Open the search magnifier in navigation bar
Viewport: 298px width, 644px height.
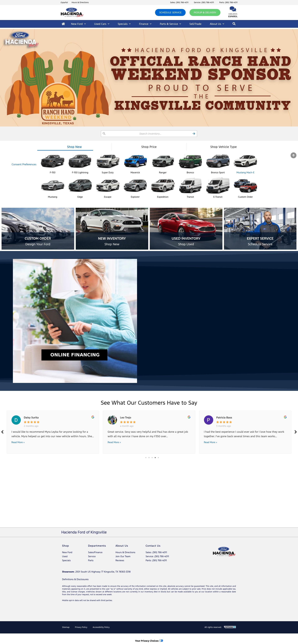click(234, 24)
